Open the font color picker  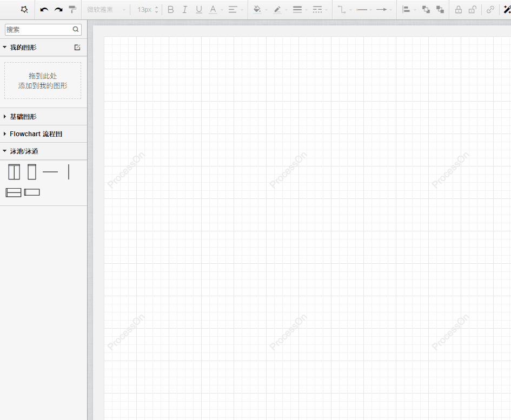coord(213,10)
